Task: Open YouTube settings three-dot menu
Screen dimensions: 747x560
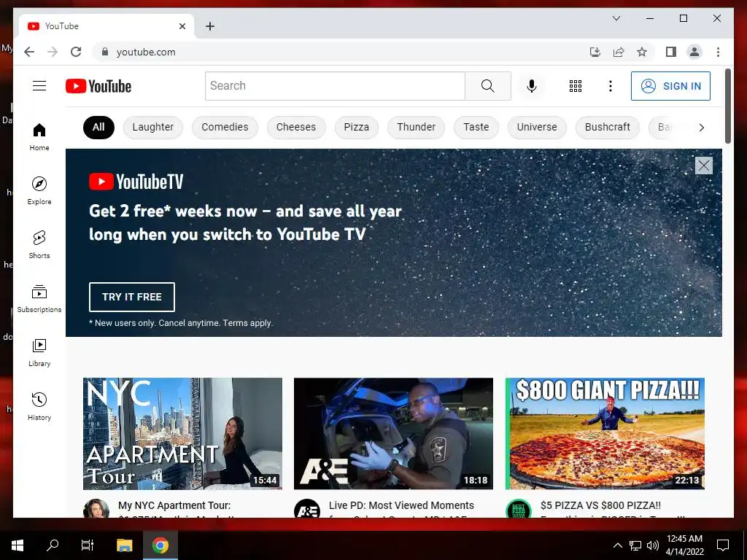Action: click(x=611, y=86)
